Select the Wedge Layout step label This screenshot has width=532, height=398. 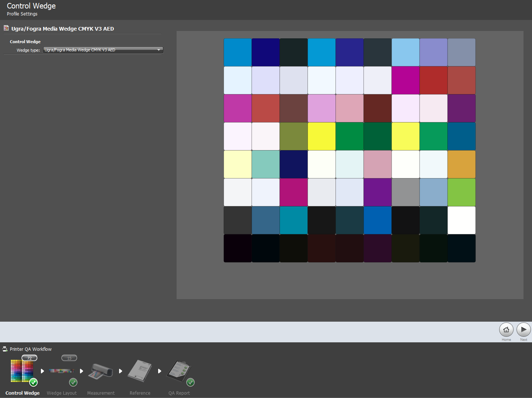click(x=62, y=393)
